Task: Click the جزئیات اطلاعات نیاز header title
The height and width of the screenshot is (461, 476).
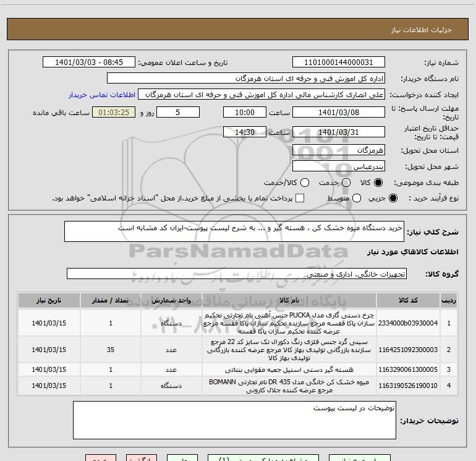Action: [x=421, y=30]
